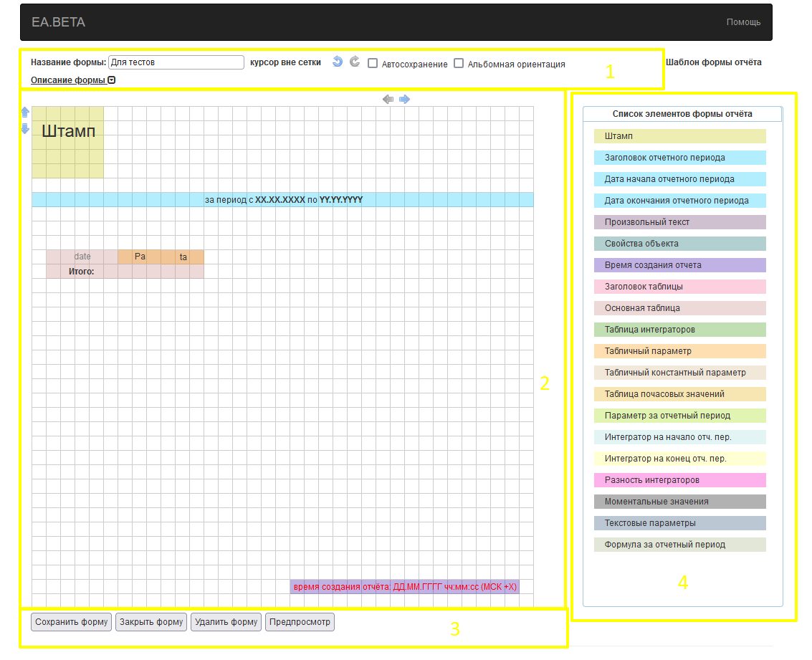Click the Удалить форму button
Screen dimensions: 812x660
[226, 622]
